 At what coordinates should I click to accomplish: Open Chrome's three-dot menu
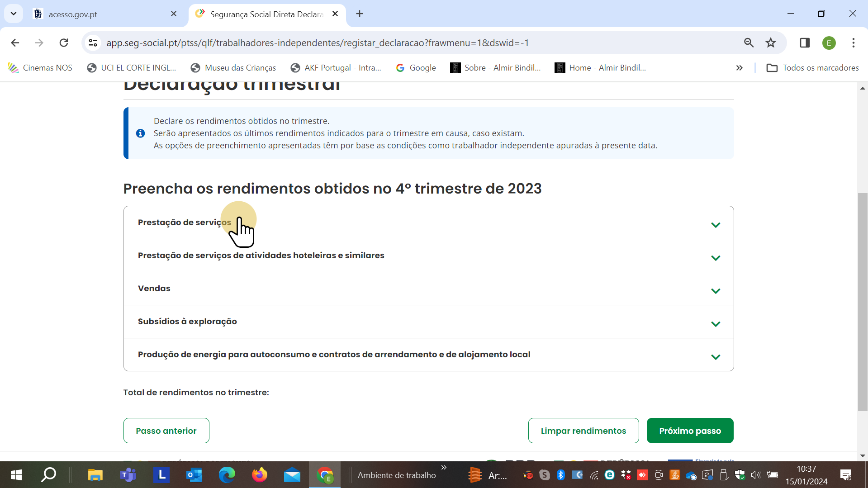pyautogui.click(x=853, y=43)
